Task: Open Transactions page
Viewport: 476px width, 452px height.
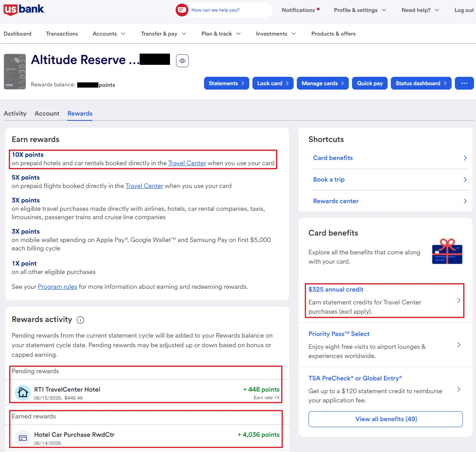Action: (x=62, y=34)
